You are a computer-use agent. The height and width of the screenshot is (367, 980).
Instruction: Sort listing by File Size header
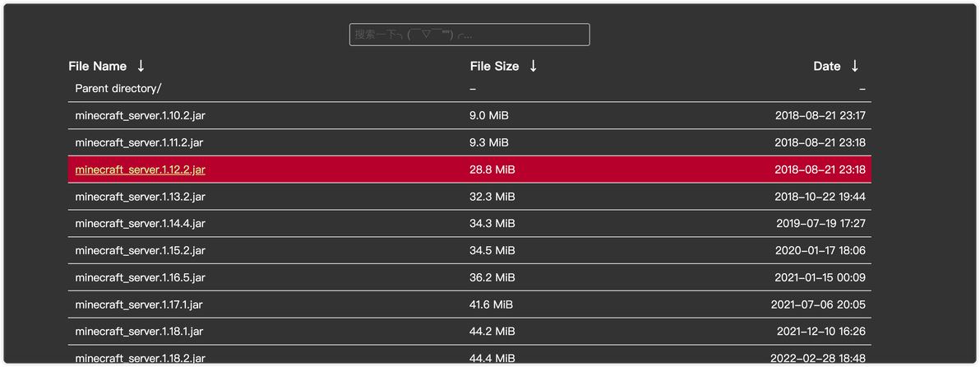494,66
